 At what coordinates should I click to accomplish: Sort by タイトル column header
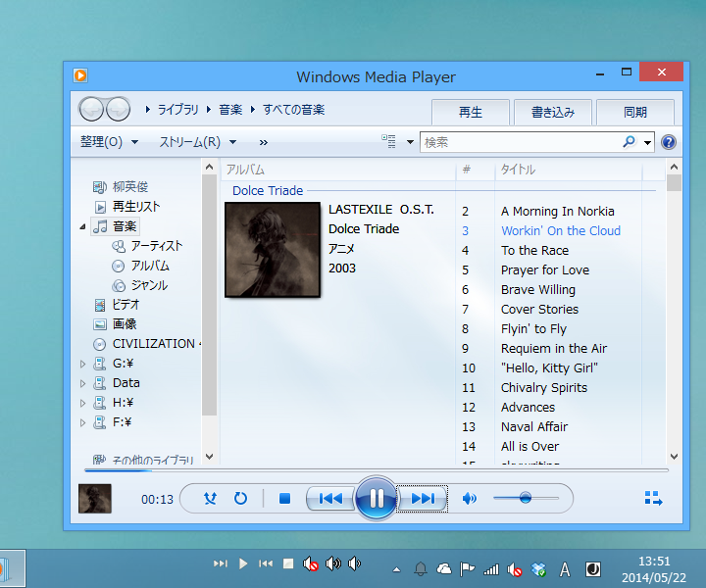coord(568,170)
